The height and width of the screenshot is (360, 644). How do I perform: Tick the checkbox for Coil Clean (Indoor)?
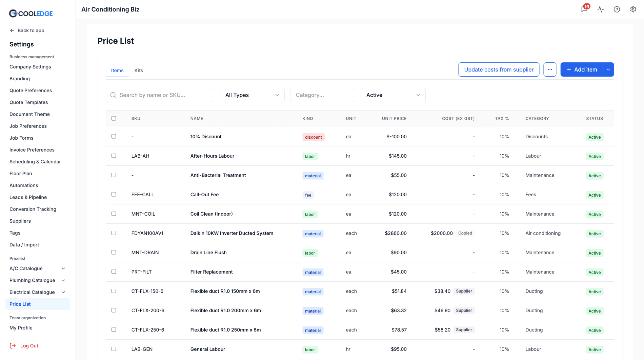tap(114, 214)
